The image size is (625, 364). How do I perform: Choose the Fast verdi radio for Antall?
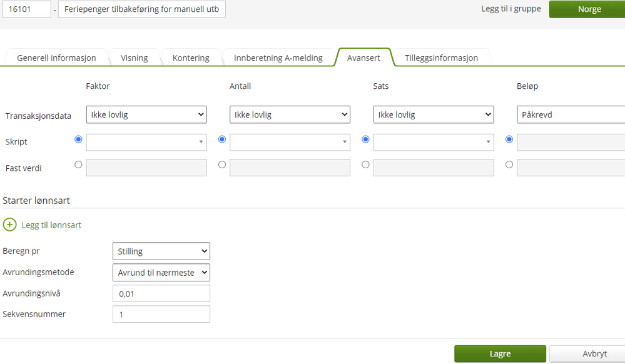point(222,164)
